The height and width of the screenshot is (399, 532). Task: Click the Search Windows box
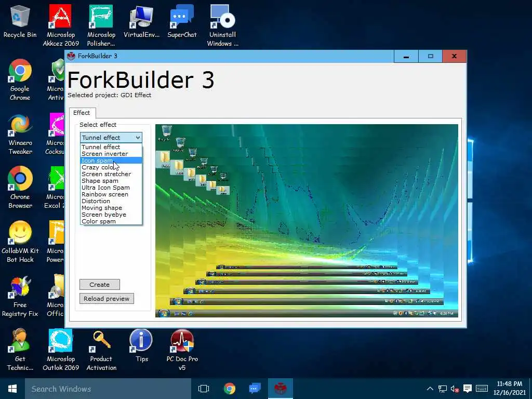(108, 389)
